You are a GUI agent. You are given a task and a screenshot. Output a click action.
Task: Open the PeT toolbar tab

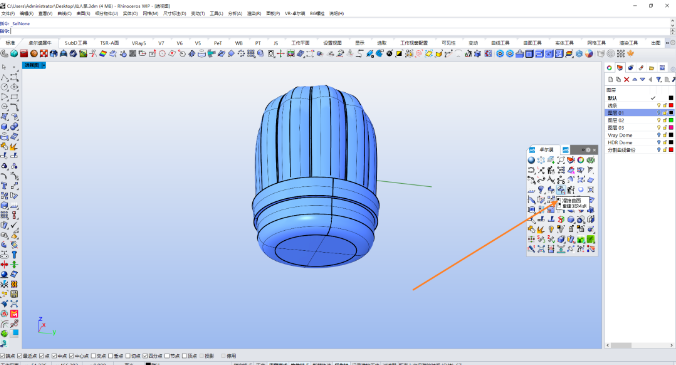218,43
